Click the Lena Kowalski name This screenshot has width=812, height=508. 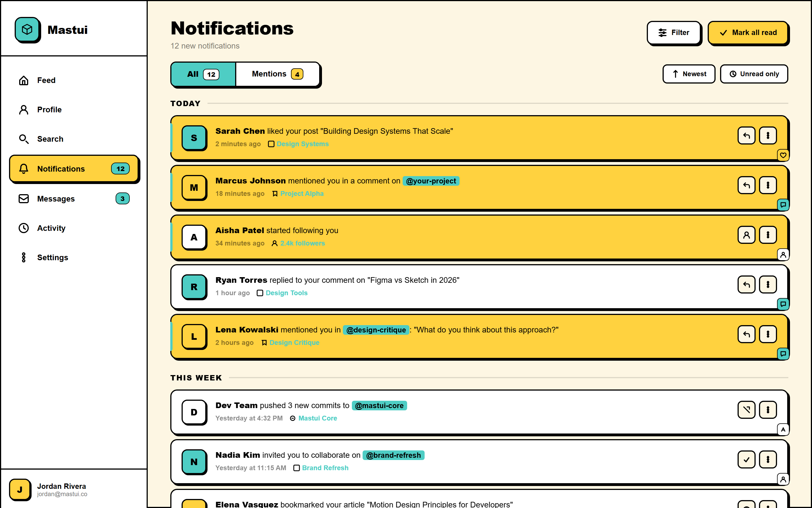[247, 330]
